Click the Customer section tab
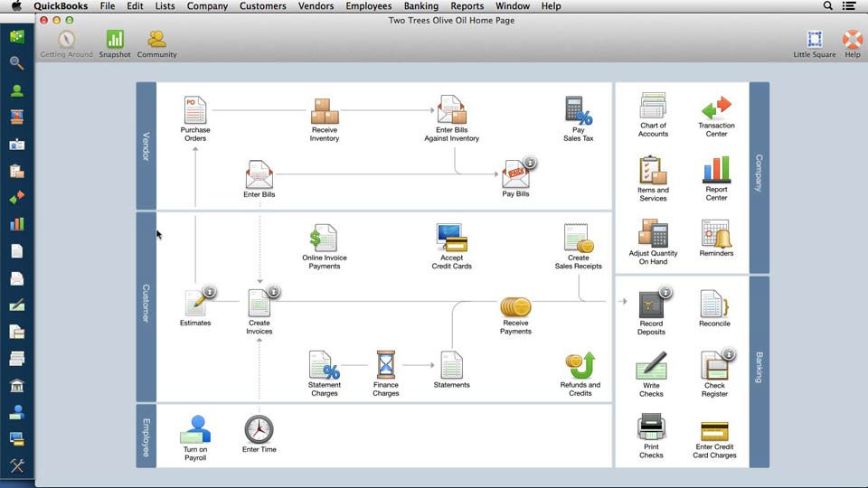This screenshot has height=488, width=868. point(146,307)
